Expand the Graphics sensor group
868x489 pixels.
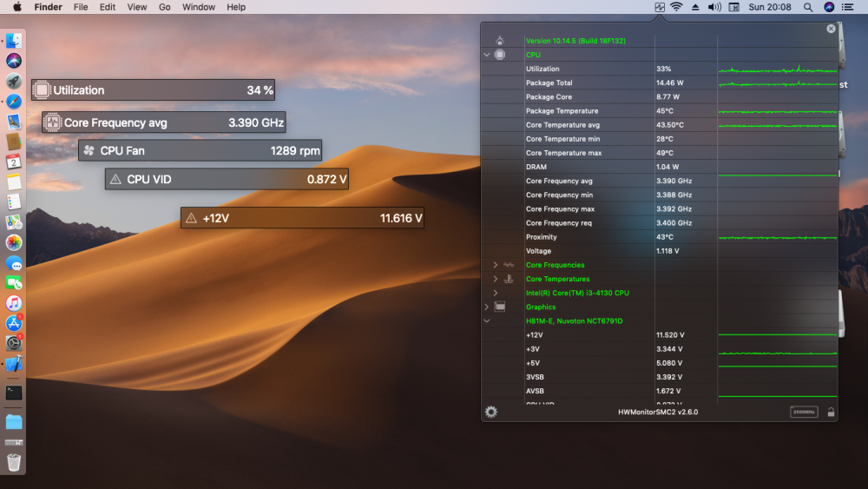[x=487, y=307]
